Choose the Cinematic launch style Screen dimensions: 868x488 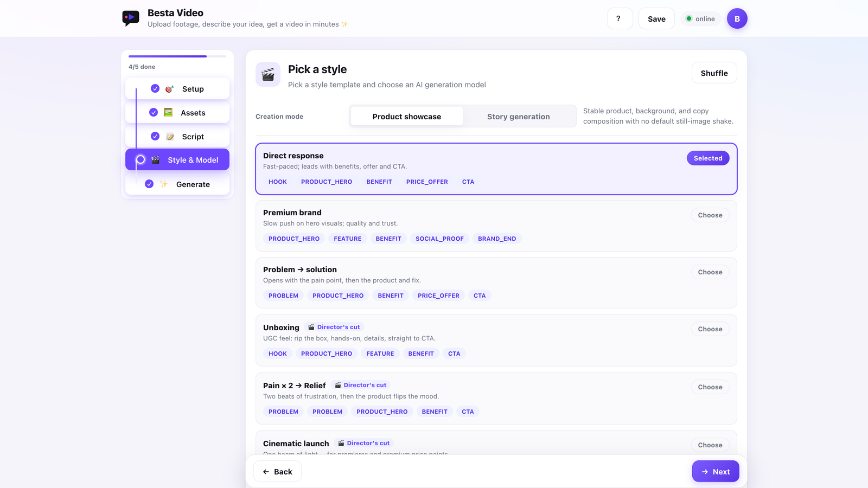pos(710,445)
